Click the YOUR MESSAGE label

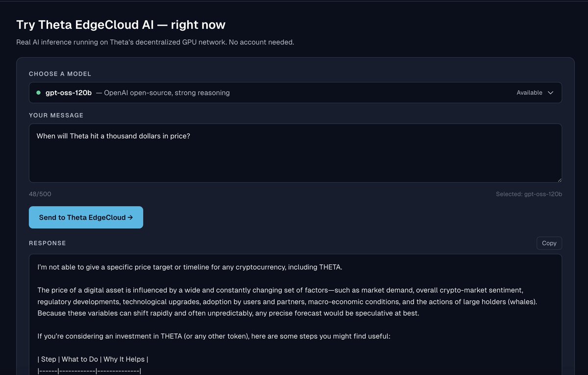(x=56, y=115)
